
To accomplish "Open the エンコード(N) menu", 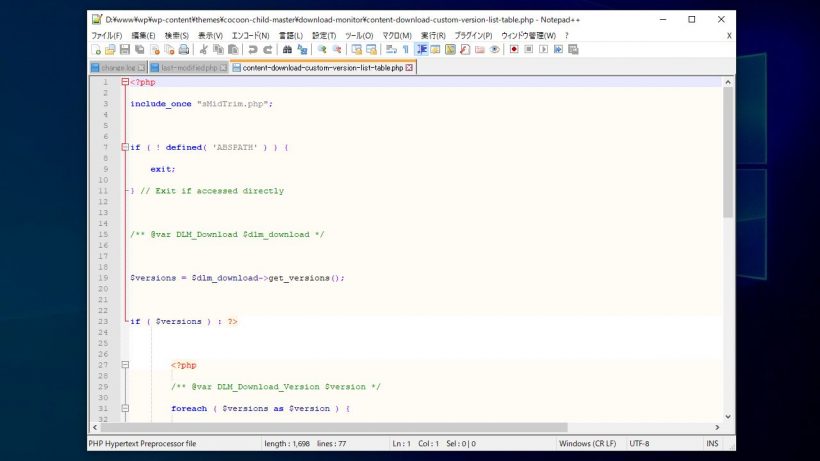I will (x=250, y=36).
